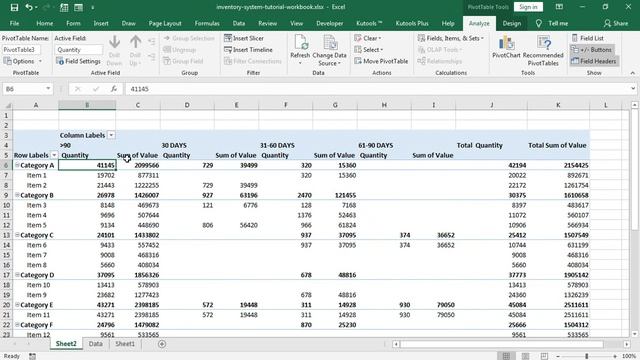
Task: Click the Tell me lightbulb icon
Action: tap(539, 24)
